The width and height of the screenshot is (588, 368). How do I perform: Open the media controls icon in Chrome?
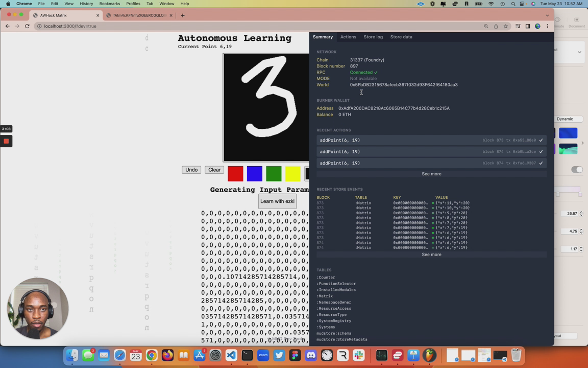coord(518,26)
